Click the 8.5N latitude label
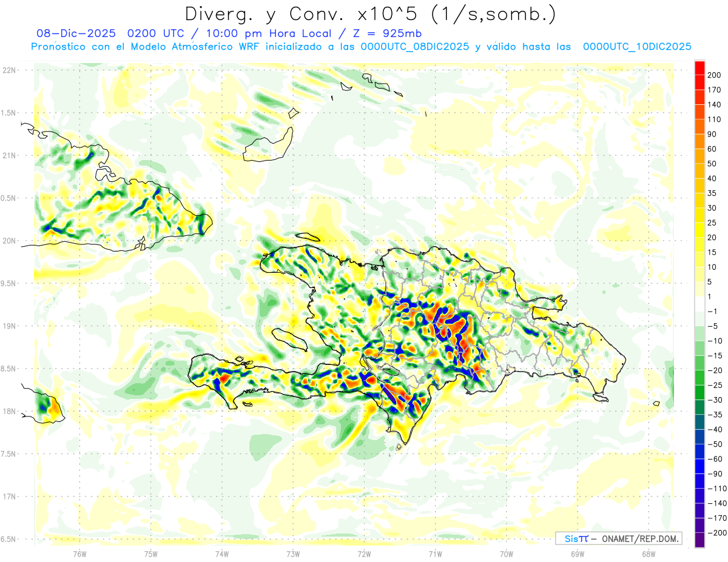The width and height of the screenshot is (728, 562). (x=8, y=369)
